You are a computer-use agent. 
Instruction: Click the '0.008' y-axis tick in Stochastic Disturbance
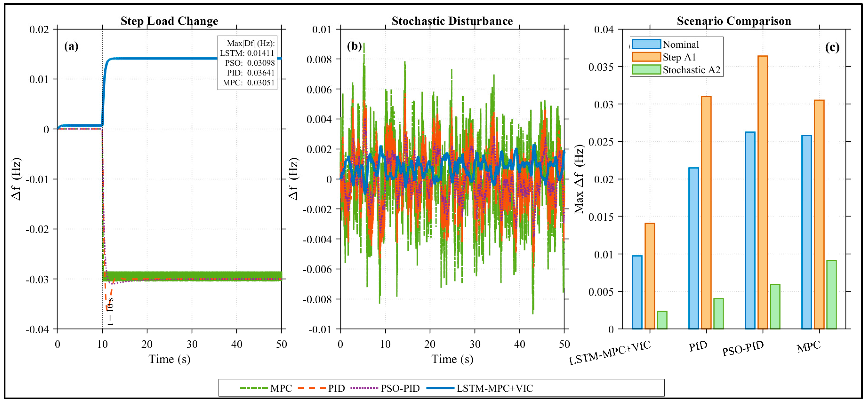[x=319, y=60]
